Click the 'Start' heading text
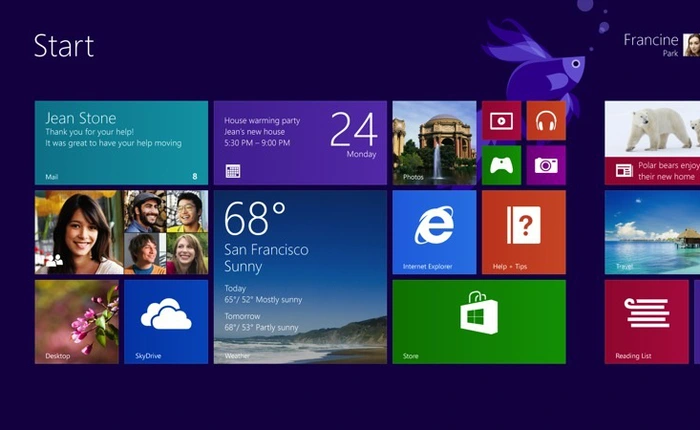Image resolution: width=700 pixels, height=430 pixels. [64, 46]
